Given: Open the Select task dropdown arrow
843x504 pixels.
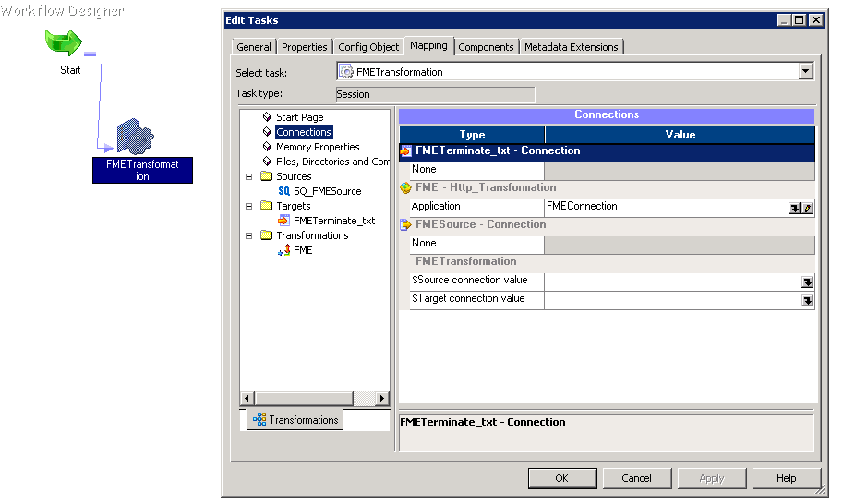Looking at the screenshot, I should (x=805, y=71).
